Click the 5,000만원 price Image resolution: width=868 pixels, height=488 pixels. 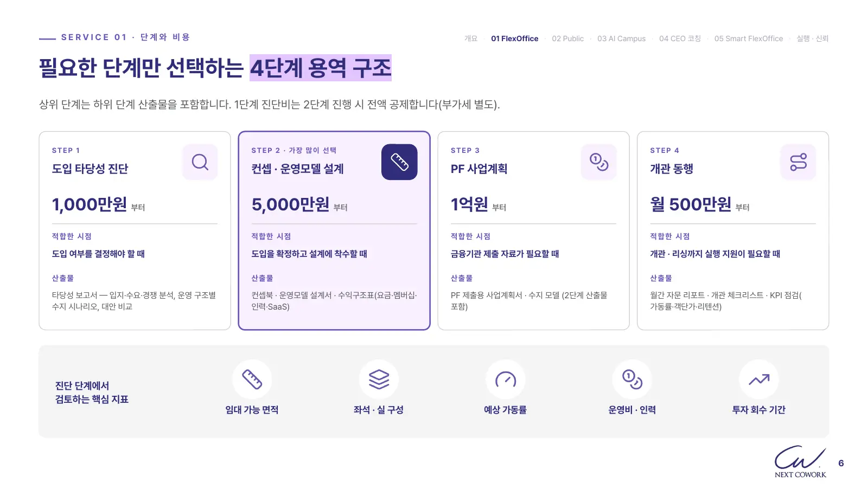click(290, 204)
